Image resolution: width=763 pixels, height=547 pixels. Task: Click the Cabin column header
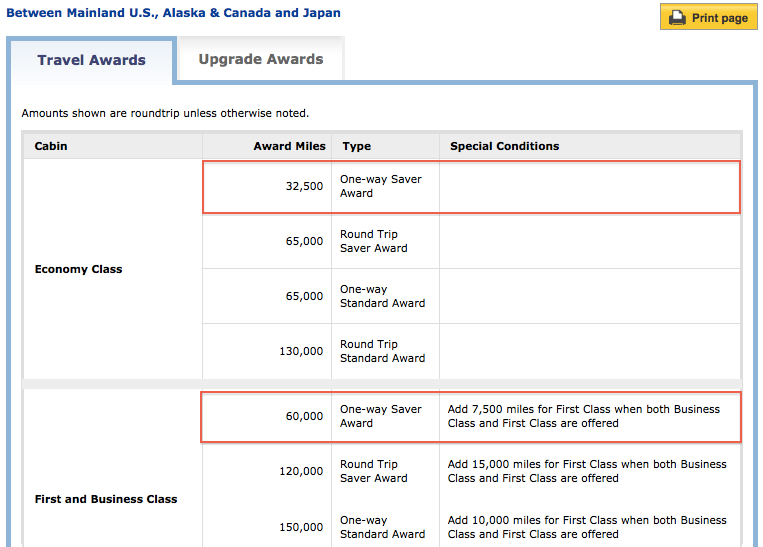point(51,146)
